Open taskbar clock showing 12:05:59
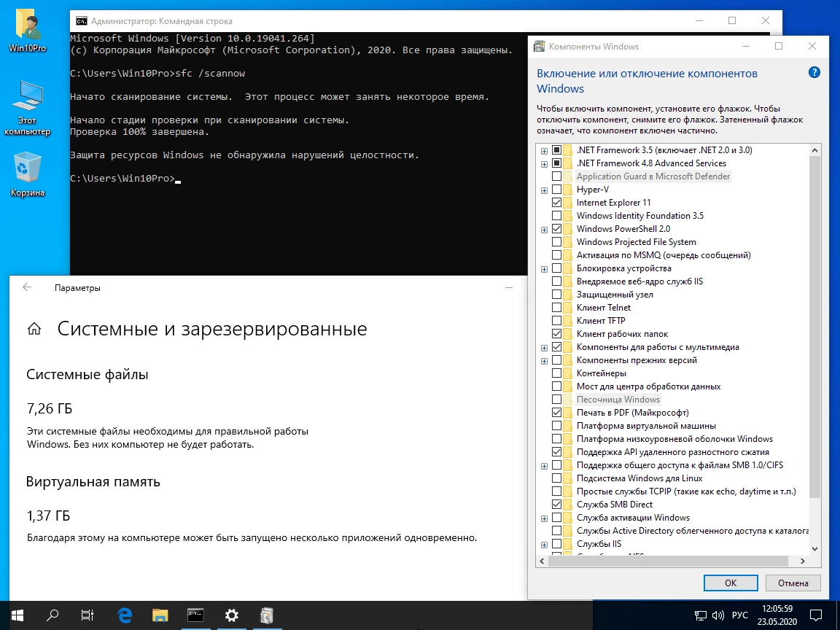The image size is (840, 630). point(777,615)
